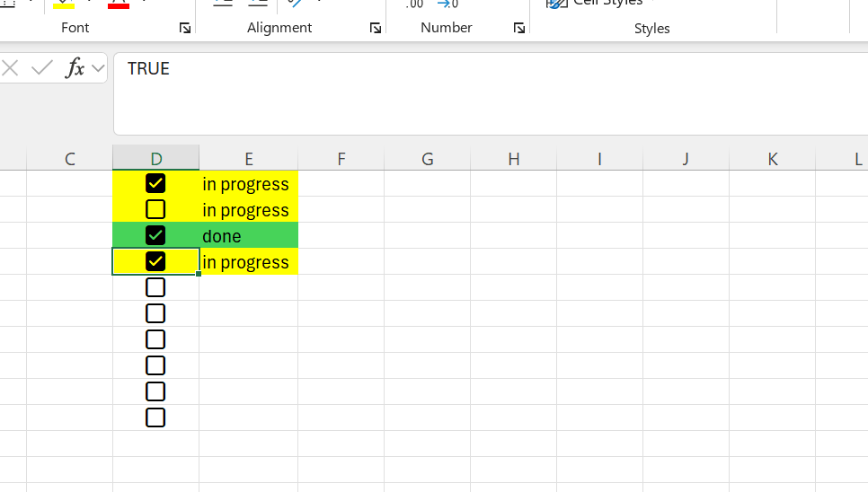Click the Insert Function fx icon

click(75, 68)
